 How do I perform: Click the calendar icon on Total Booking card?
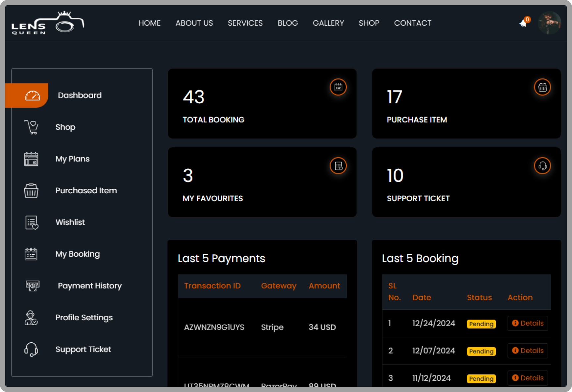(x=338, y=87)
